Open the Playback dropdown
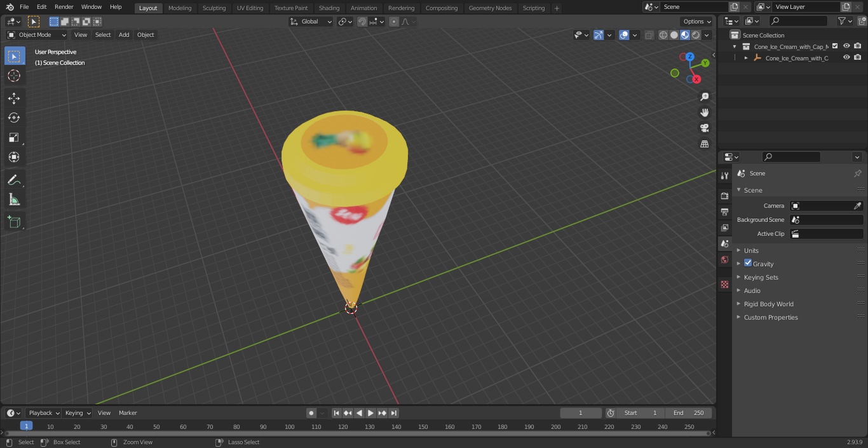868x448 pixels. [43, 413]
